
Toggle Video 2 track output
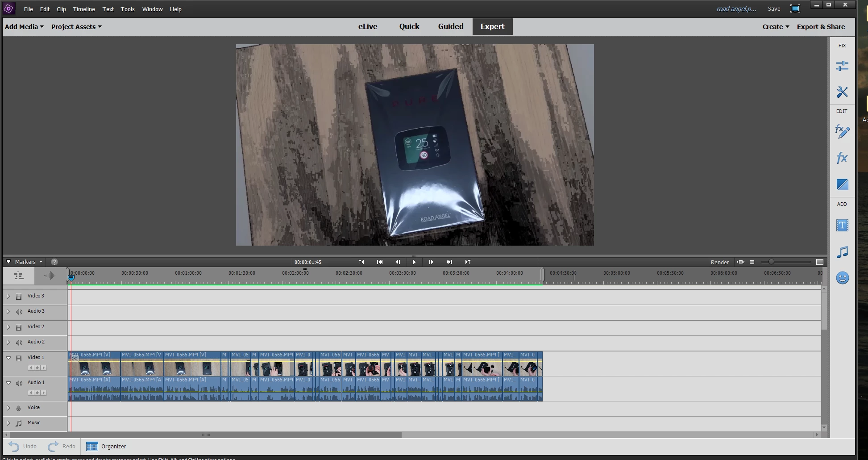(x=19, y=327)
